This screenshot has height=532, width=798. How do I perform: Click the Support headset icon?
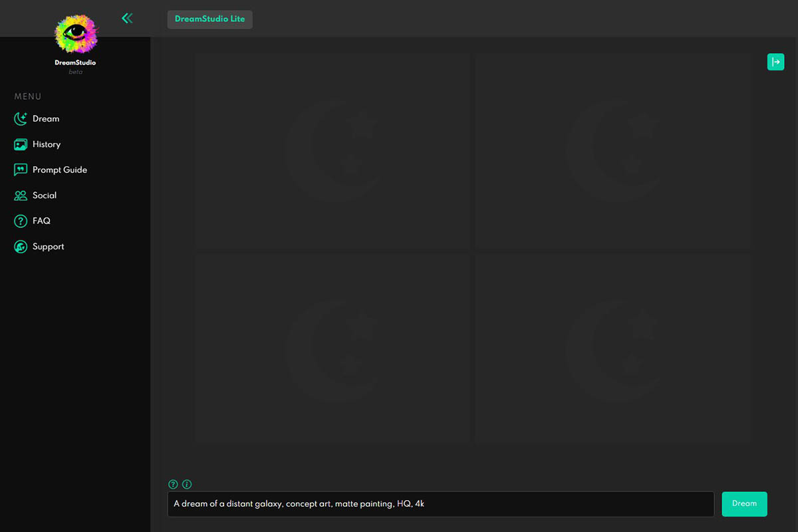pos(21,247)
